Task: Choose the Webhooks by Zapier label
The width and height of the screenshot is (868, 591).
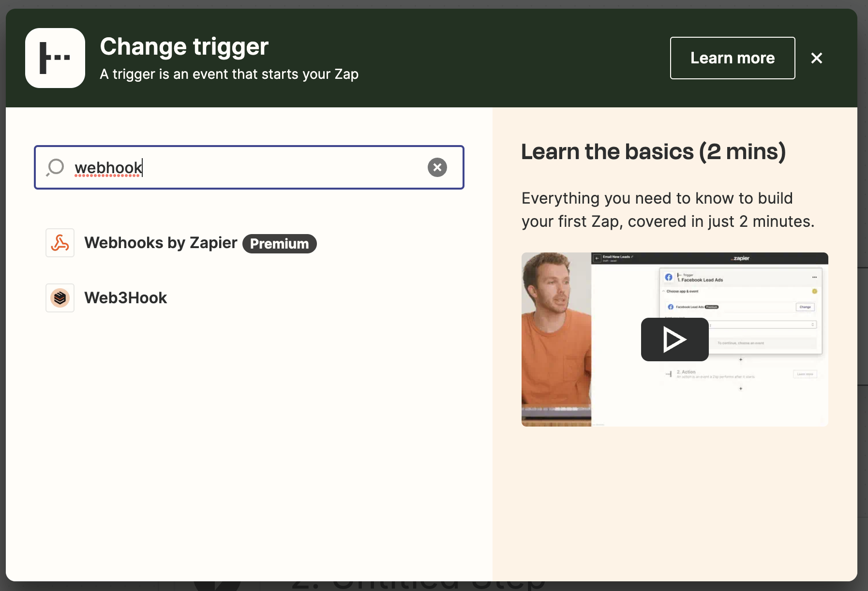Action: point(161,243)
